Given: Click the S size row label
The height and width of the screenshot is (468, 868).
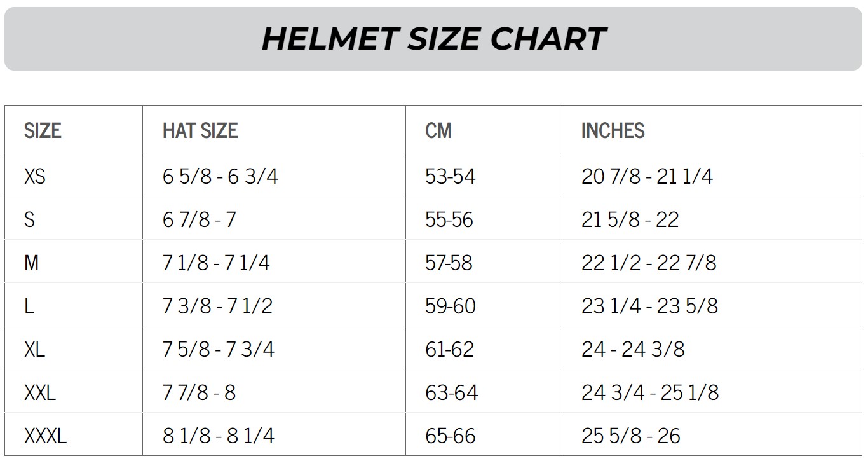Looking at the screenshot, I should point(29,219).
